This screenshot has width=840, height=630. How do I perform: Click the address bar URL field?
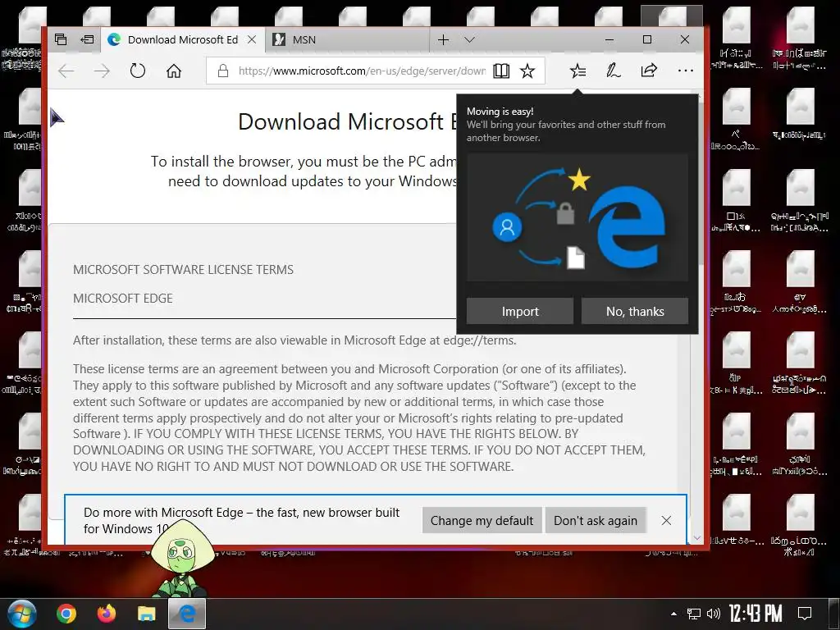coord(362,71)
